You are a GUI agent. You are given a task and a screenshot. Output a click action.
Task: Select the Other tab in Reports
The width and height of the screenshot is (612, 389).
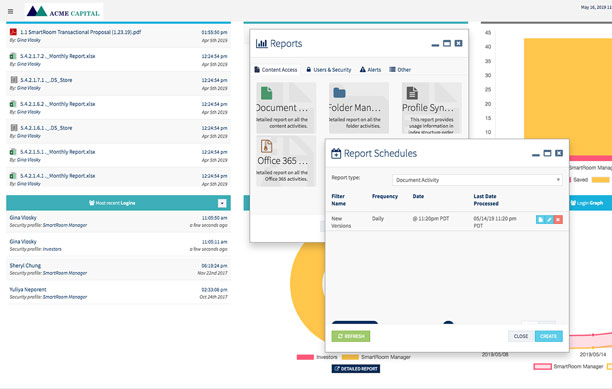400,69
